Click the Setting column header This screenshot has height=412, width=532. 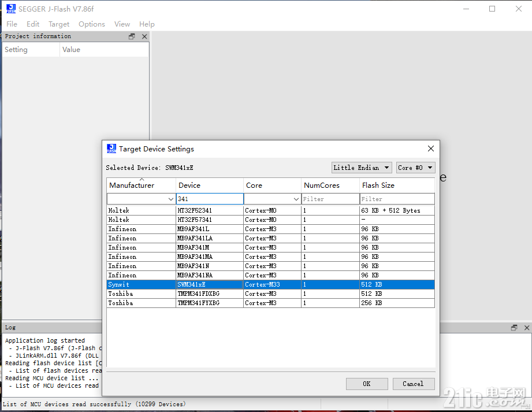click(x=31, y=50)
